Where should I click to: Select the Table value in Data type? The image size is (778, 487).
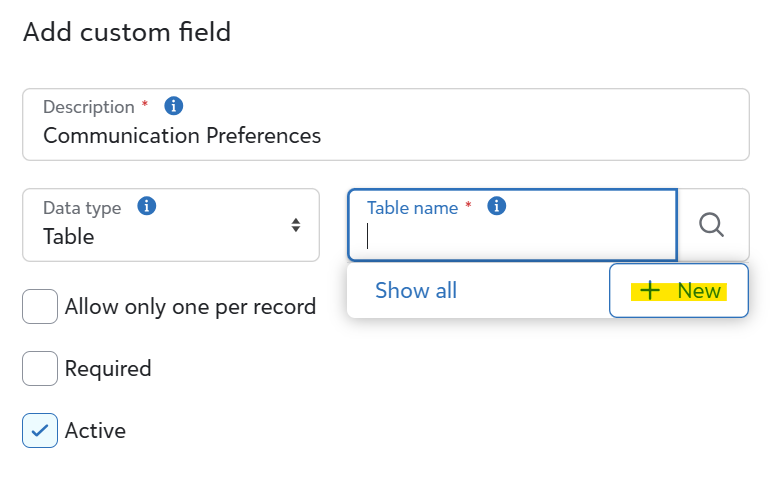coord(69,237)
